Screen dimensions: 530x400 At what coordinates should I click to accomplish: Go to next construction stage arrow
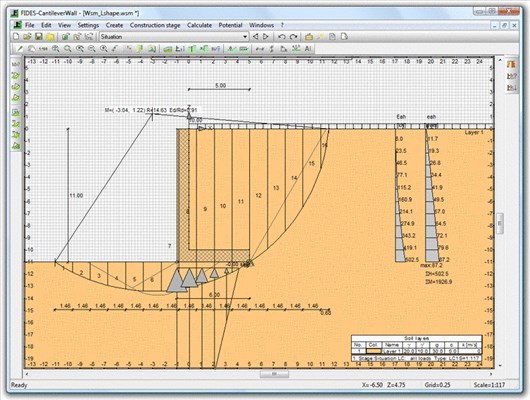pyautogui.click(x=266, y=37)
